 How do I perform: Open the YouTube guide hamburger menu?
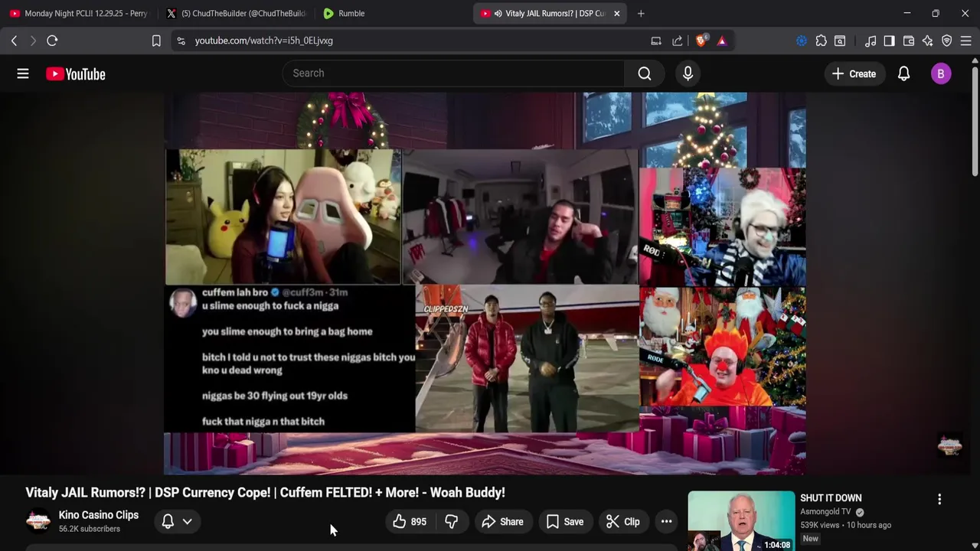[23, 73]
